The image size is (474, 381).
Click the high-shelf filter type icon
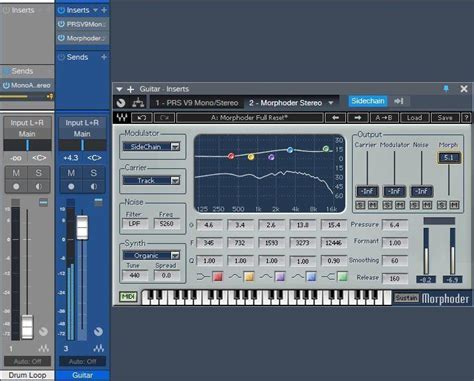point(328,277)
